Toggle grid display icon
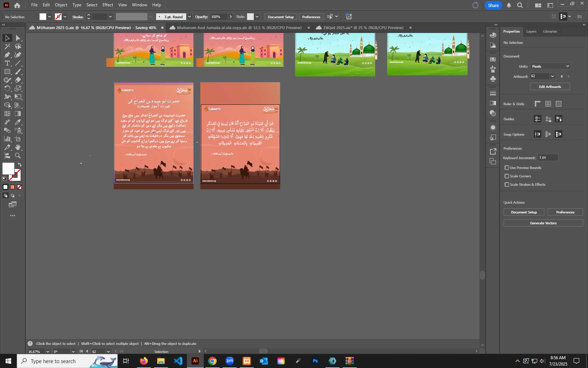This screenshot has height=368, width=588. (548, 104)
